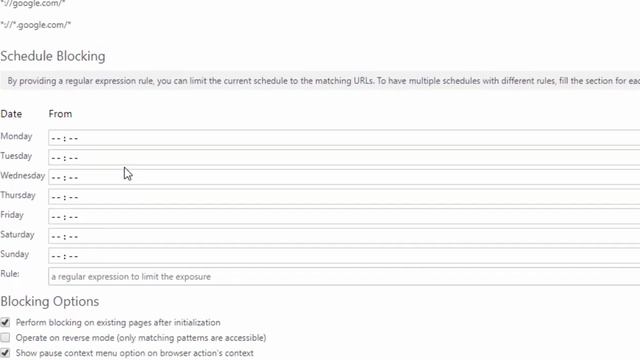Click the Operate on reverse mode label
Screen dimensions: 640x360
(141, 338)
